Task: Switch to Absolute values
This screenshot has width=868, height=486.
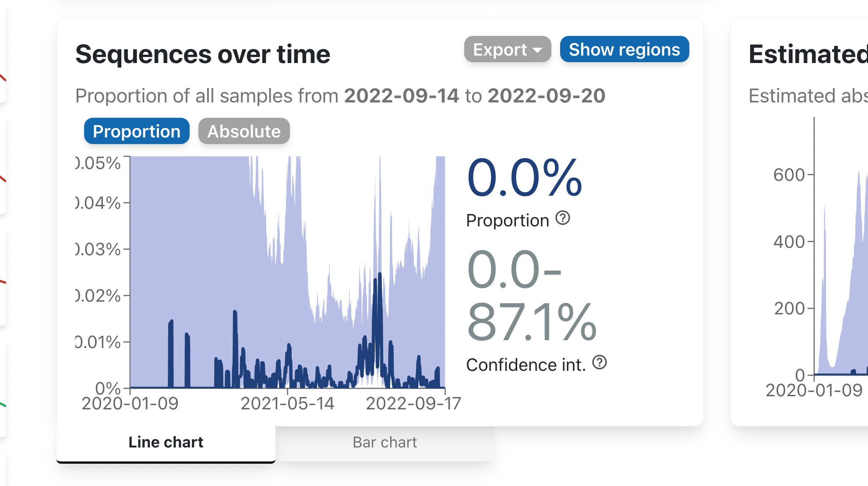Action: pos(244,131)
